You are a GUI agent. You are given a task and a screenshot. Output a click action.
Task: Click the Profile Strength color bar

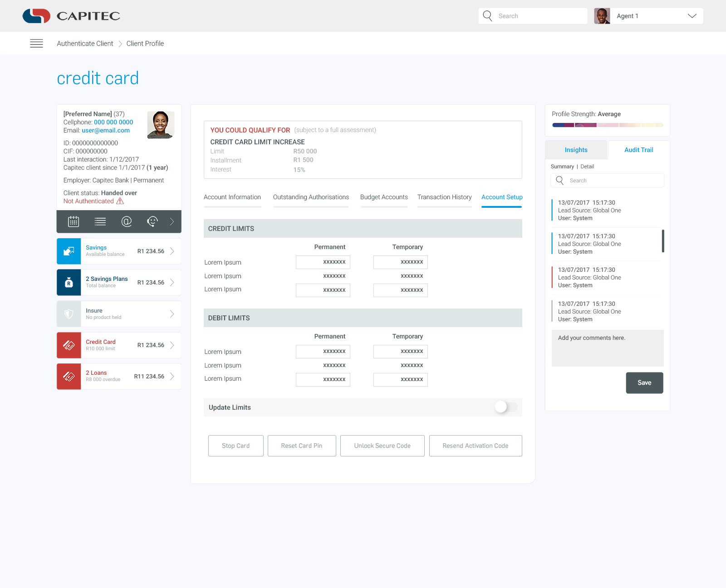click(x=608, y=125)
